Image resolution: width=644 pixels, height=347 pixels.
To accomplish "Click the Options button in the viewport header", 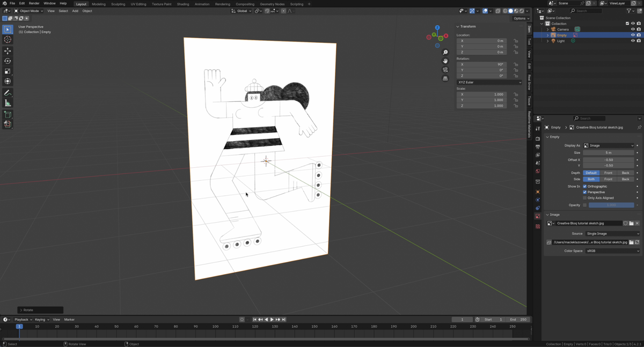I will pos(519,18).
